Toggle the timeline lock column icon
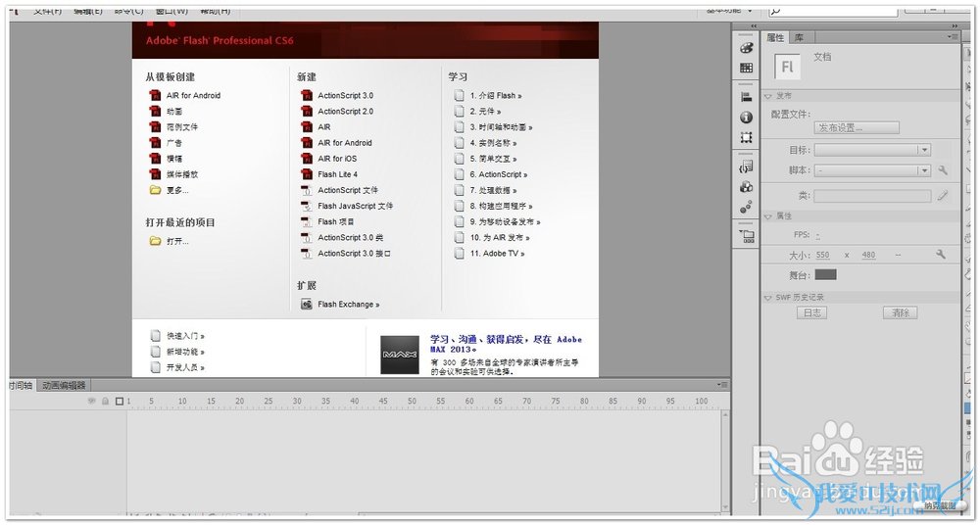980x525 pixels. pyautogui.click(x=106, y=402)
